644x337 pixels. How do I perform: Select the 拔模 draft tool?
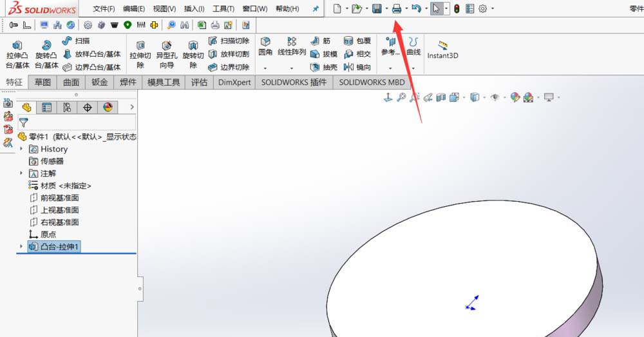[324, 54]
